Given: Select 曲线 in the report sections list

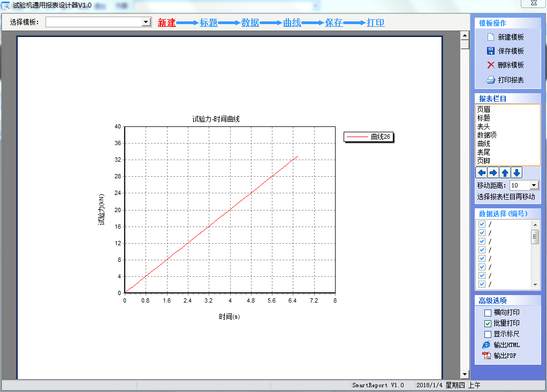Looking at the screenshot, I should tap(483, 144).
